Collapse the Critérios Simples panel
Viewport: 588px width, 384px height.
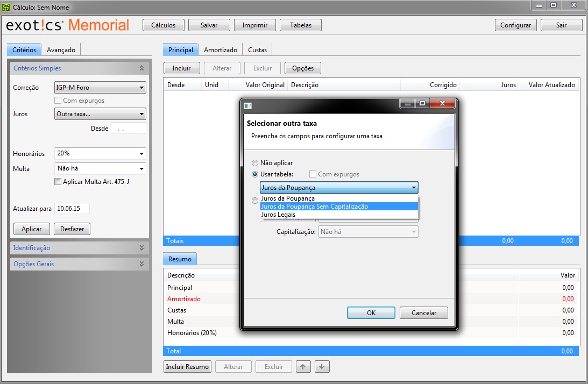click(141, 68)
